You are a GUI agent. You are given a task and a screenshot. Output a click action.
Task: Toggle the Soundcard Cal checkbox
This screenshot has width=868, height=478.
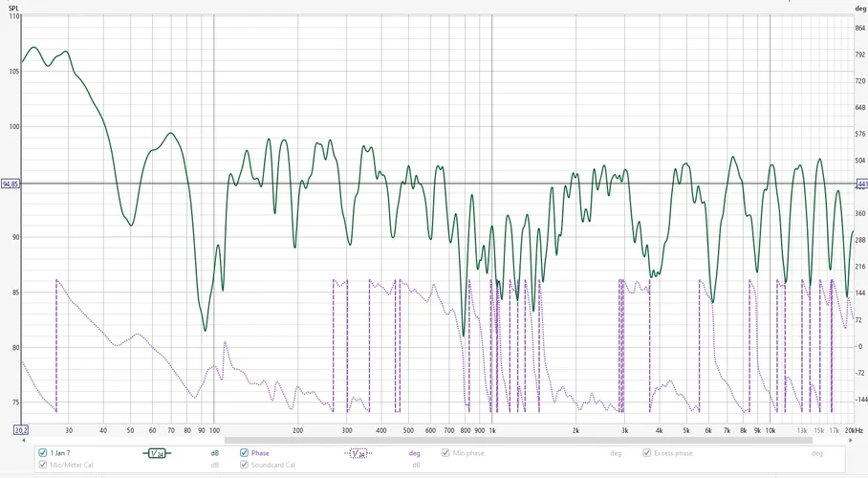coord(244,465)
